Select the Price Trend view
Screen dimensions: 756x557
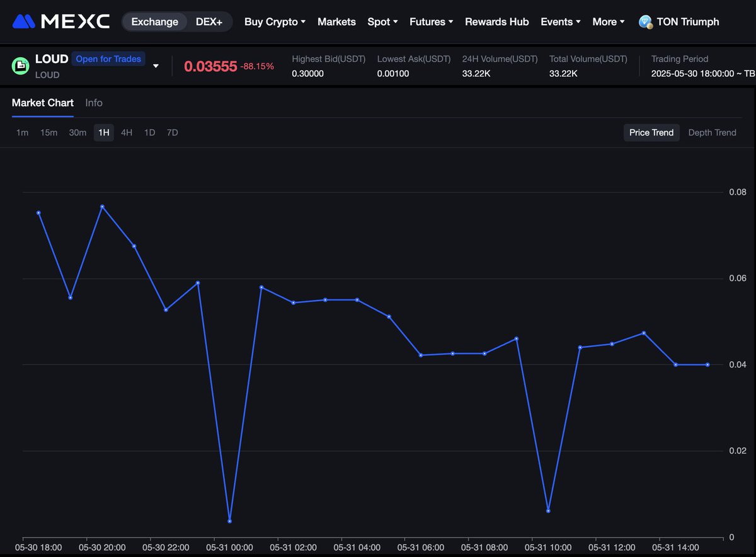(x=651, y=132)
